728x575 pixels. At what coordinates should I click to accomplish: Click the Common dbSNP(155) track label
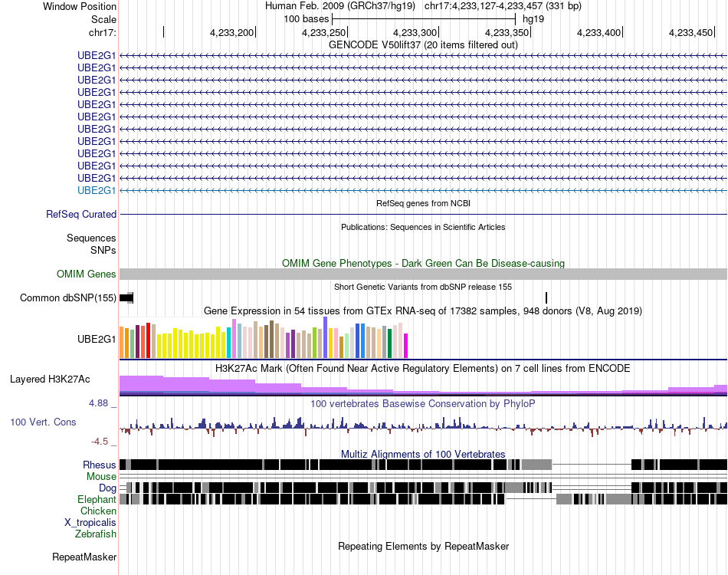(68, 297)
